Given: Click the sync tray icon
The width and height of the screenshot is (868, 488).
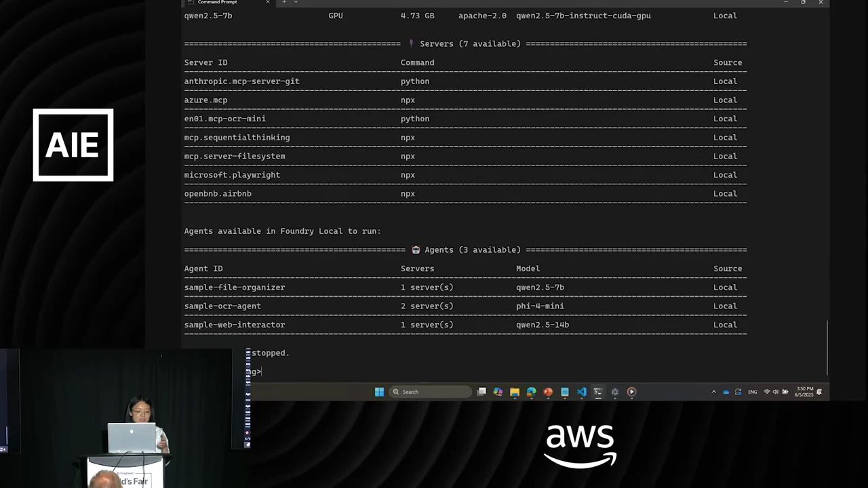Looking at the screenshot, I should (x=738, y=392).
